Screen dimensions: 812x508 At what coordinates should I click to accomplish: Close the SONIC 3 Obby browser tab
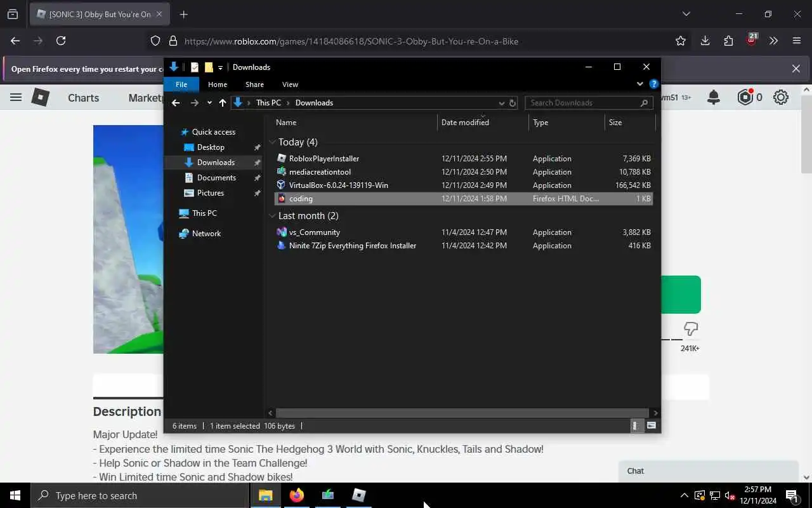click(159, 14)
